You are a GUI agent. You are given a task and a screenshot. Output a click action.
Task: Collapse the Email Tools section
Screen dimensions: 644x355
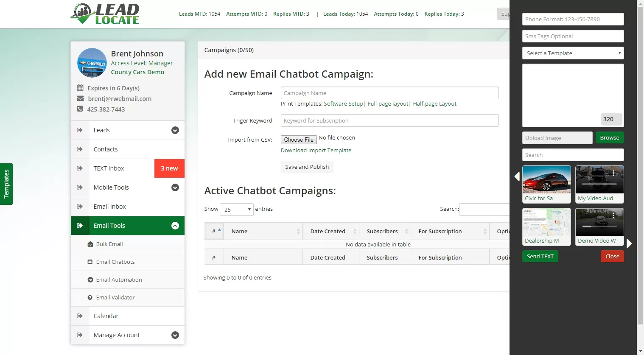click(x=175, y=226)
